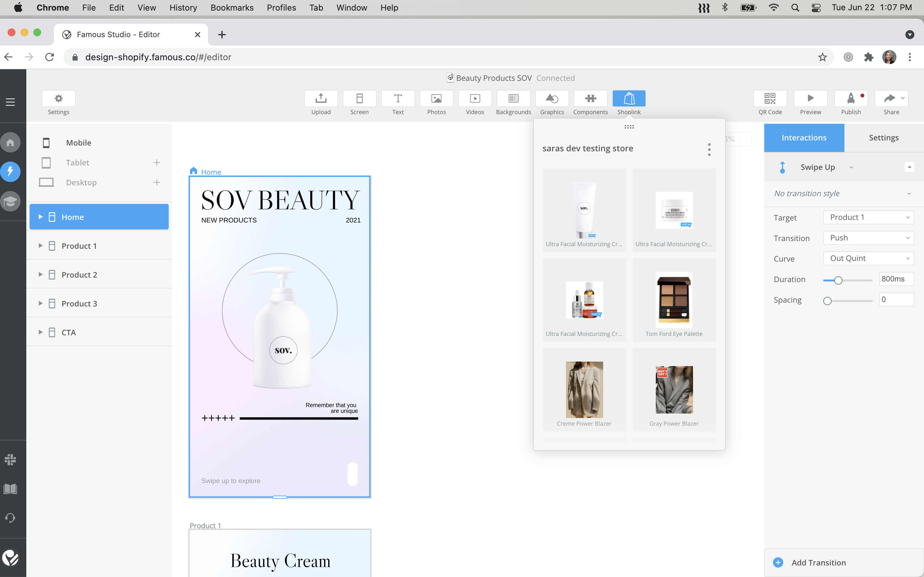Select the Tom Ford Eye Palette thumbnail

pyautogui.click(x=673, y=300)
